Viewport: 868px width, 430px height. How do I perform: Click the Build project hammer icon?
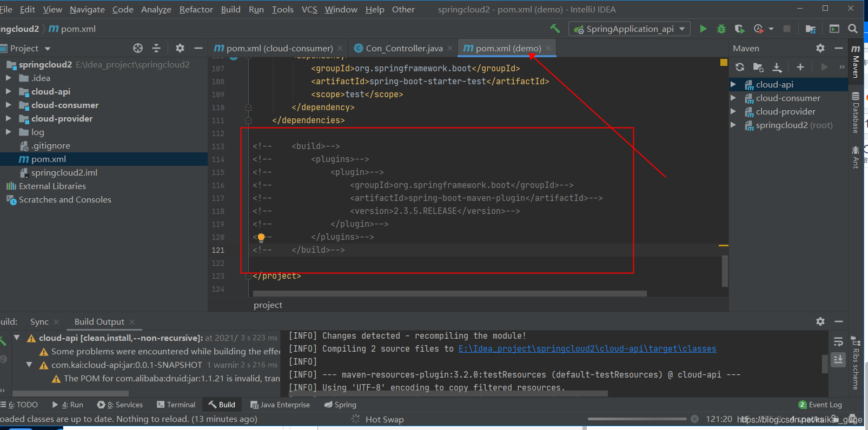[x=555, y=29]
